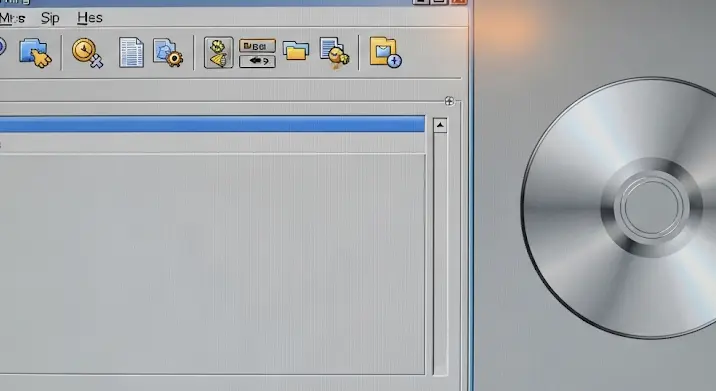Click the document with gear icon
This screenshot has height=391, width=716.
coord(168,53)
